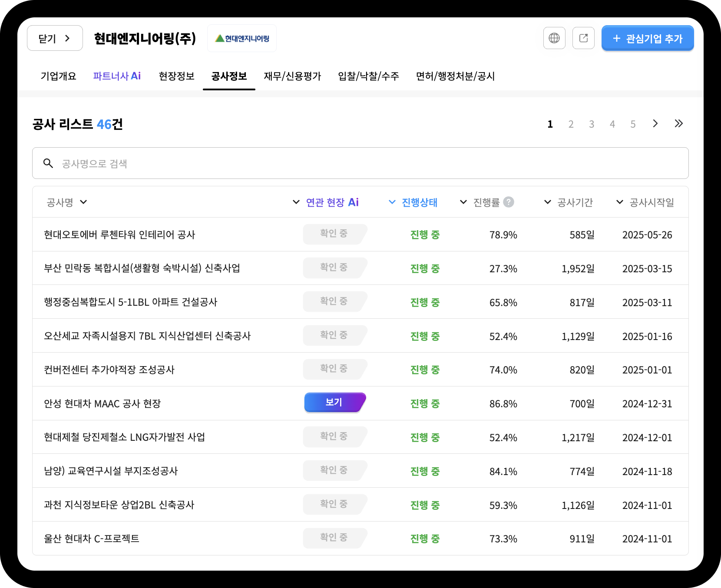Click 86.8% progress value
Viewport: 721px width, 588px height.
(503, 404)
